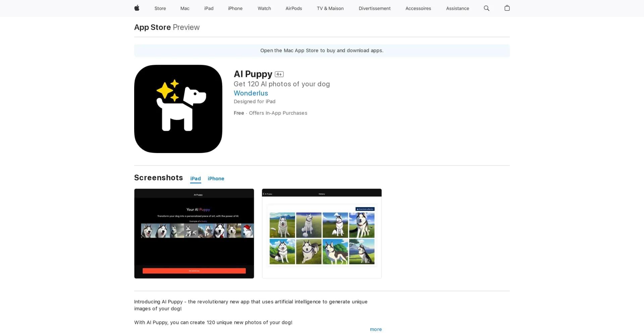Click the 4+ age rating badge
The height and width of the screenshot is (336, 644).
(279, 74)
